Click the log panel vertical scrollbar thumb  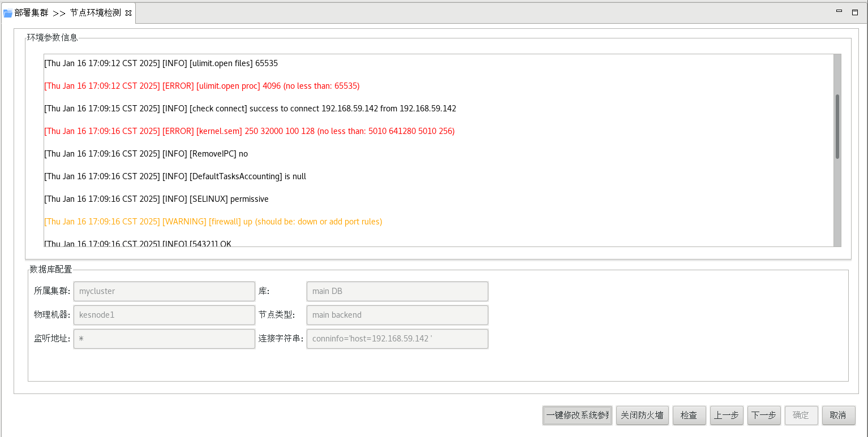837,127
